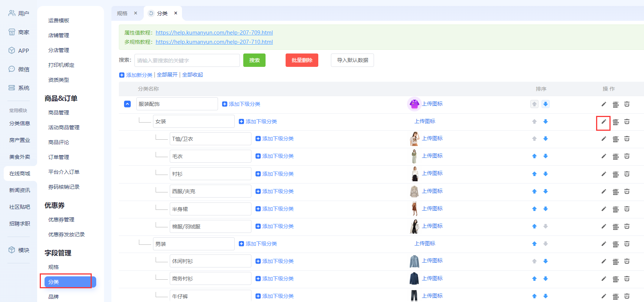The image size is (644, 302).
Task: Move 服装配饰 category down
Action: click(x=546, y=104)
